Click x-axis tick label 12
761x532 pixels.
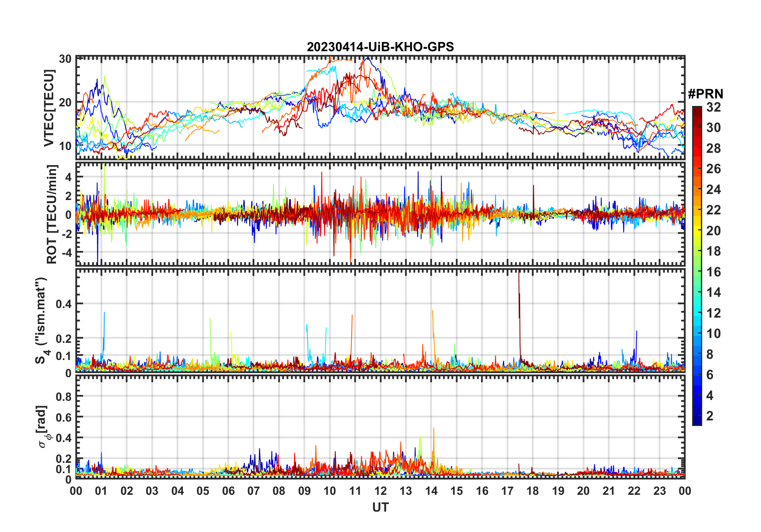[380, 491]
